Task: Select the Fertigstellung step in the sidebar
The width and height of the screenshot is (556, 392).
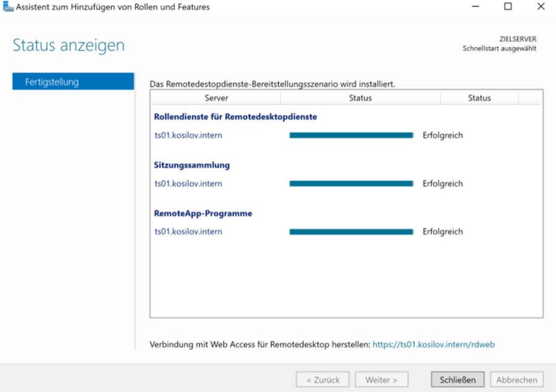Action: [x=73, y=81]
